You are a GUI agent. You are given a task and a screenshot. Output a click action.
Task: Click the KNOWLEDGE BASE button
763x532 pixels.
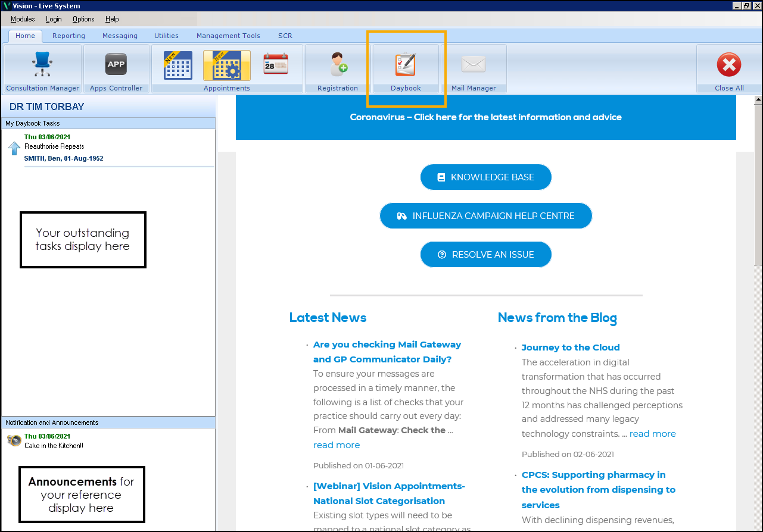486,177
